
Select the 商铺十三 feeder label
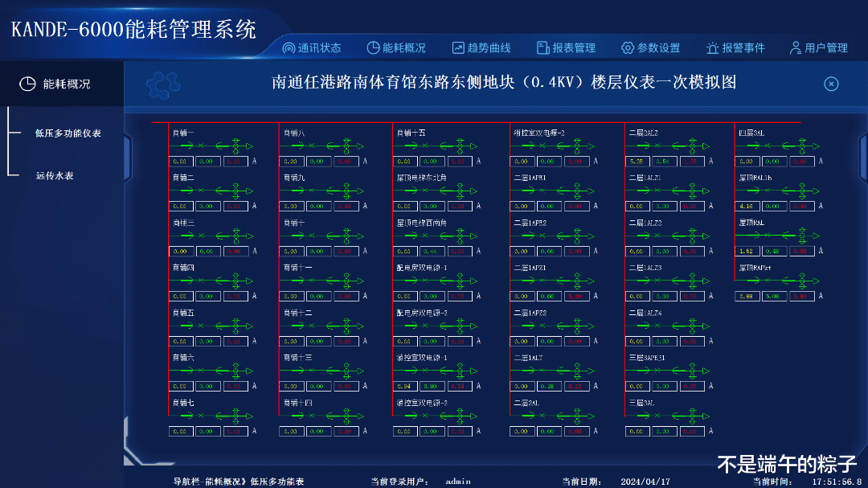pyautogui.click(x=298, y=358)
